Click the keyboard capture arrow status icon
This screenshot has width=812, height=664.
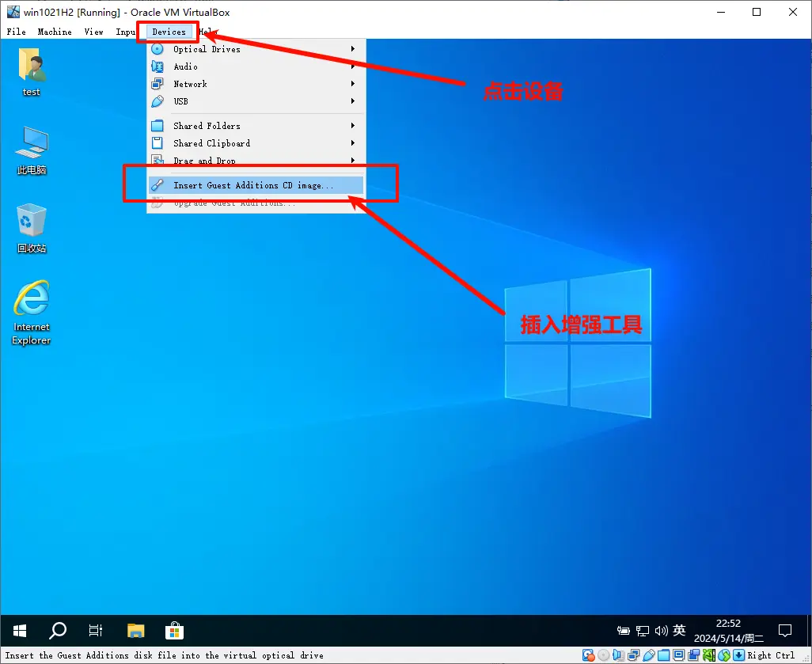pyautogui.click(x=739, y=655)
